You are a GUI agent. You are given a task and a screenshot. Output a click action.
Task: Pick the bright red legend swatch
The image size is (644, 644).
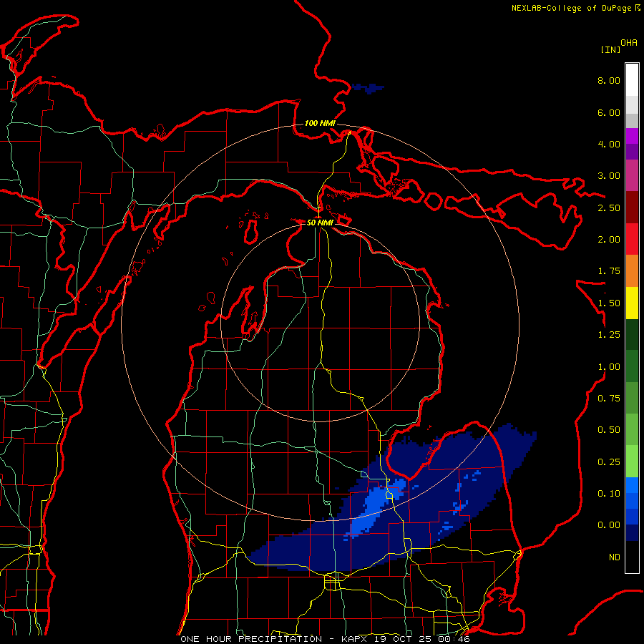632,239
